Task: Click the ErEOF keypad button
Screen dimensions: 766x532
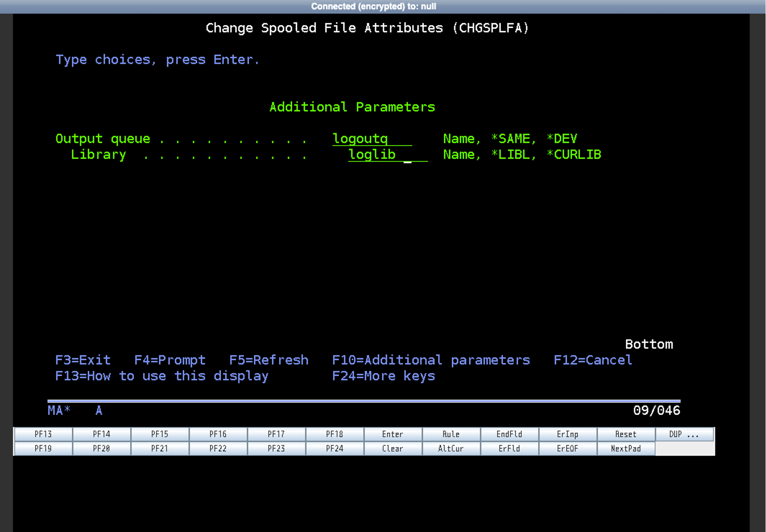Action: point(567,449)
